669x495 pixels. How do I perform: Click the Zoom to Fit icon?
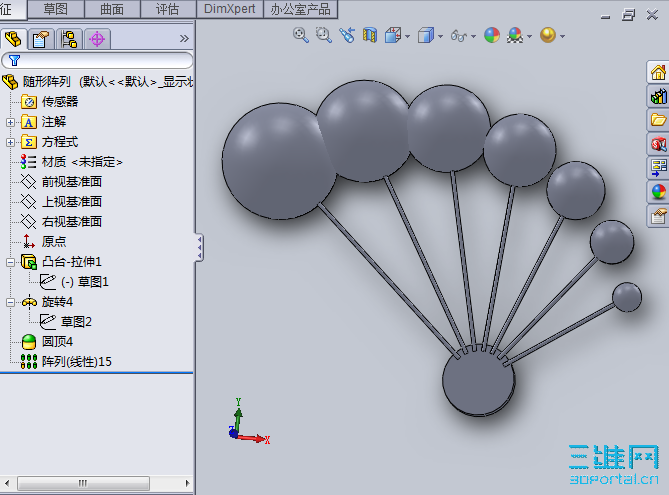coord(301,35)
